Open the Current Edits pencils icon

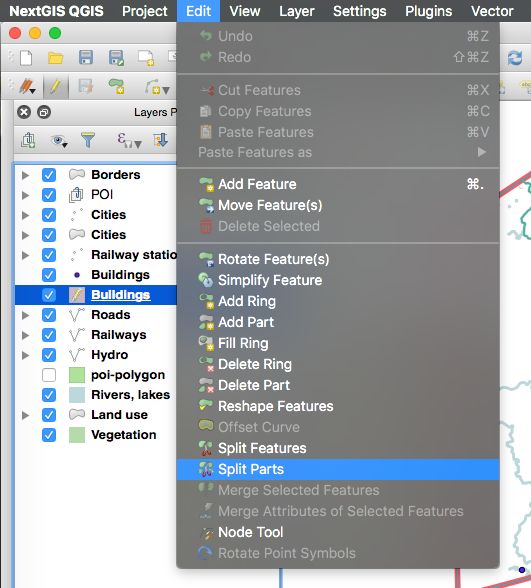[27, 87]
